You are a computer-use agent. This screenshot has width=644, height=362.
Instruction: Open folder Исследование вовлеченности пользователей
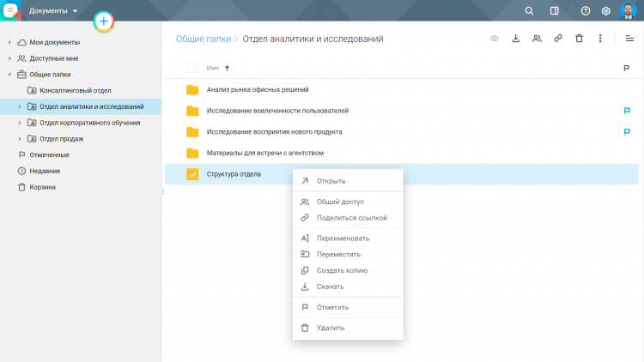click(277, 111)
